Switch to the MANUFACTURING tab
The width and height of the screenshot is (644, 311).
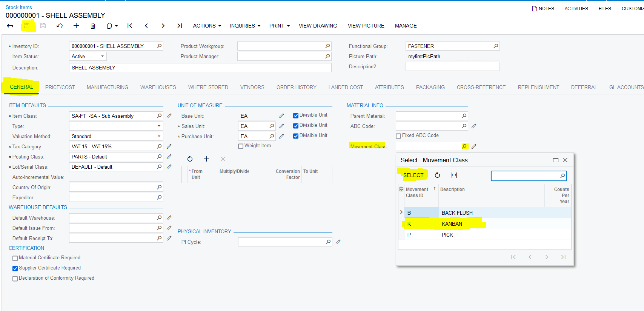pyautogui.click(x=108, y=87)
